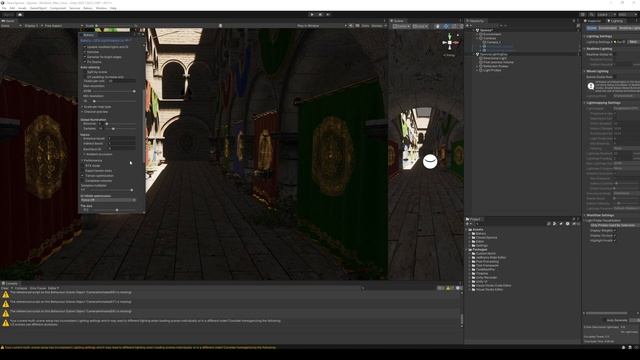
Task: Click the warning icon of the fourth console message
Action: (x=5, y=322)
